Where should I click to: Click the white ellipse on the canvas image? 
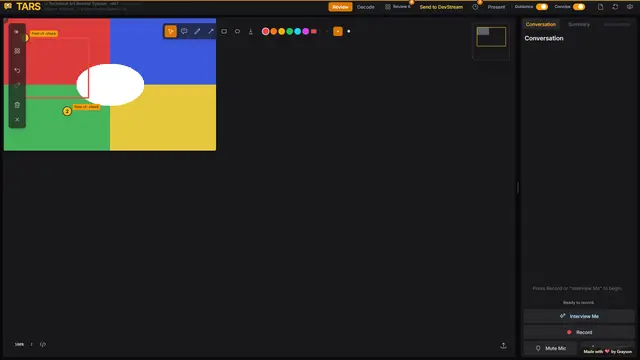click(110, 84)
